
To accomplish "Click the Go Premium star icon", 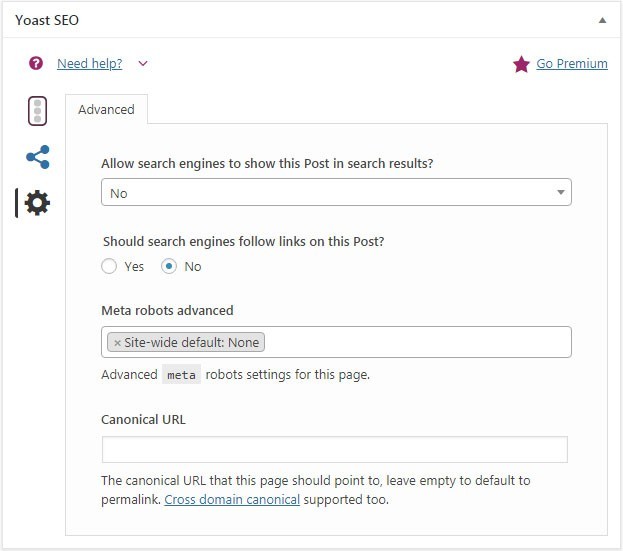I will click(x=521, y=64).
